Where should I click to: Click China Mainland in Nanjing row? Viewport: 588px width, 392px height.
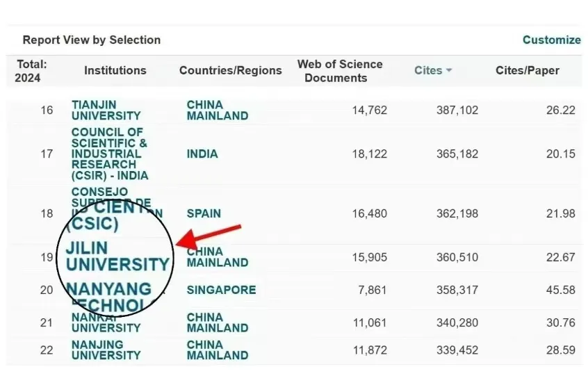(x=217, y=350)
